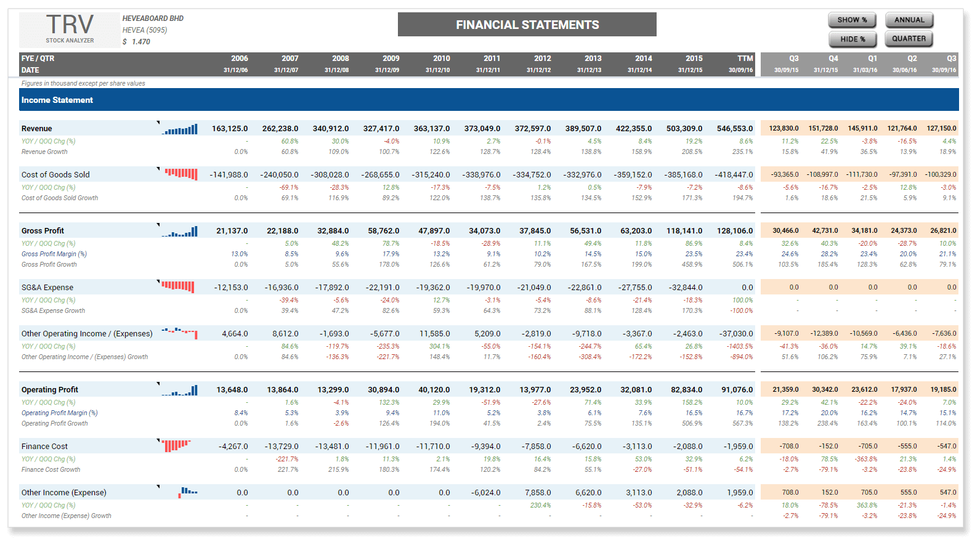Screen dimensions: 980x547
Task: Click the ANNUAL button
Action: pos(909,20)
